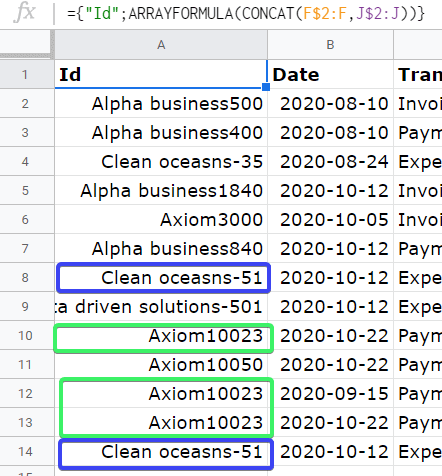The width and height of the screenshot is (442, 476).
Task: Click 'Clean oceasns-51' in row 8
Action: tap(161, 278)
